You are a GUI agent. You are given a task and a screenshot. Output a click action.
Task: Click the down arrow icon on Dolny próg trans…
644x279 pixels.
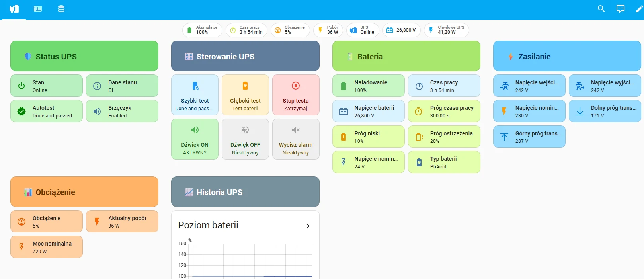click(580, 111)
